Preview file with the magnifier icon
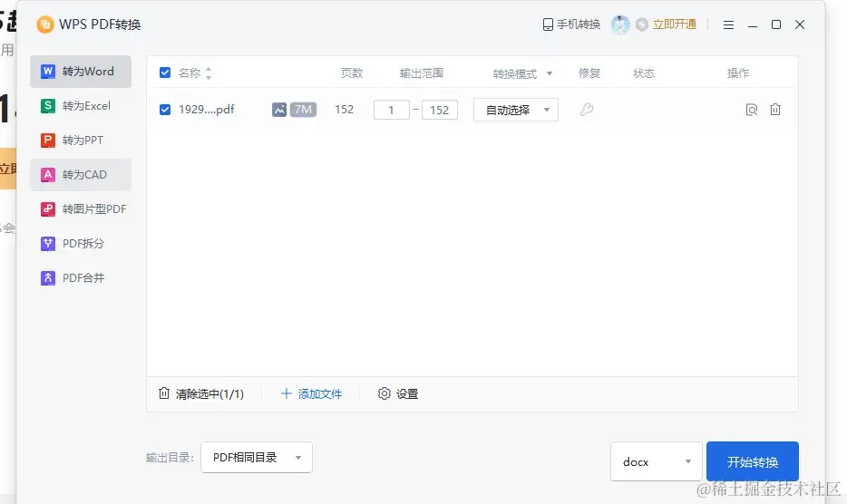847x504 pixels. 752,110
